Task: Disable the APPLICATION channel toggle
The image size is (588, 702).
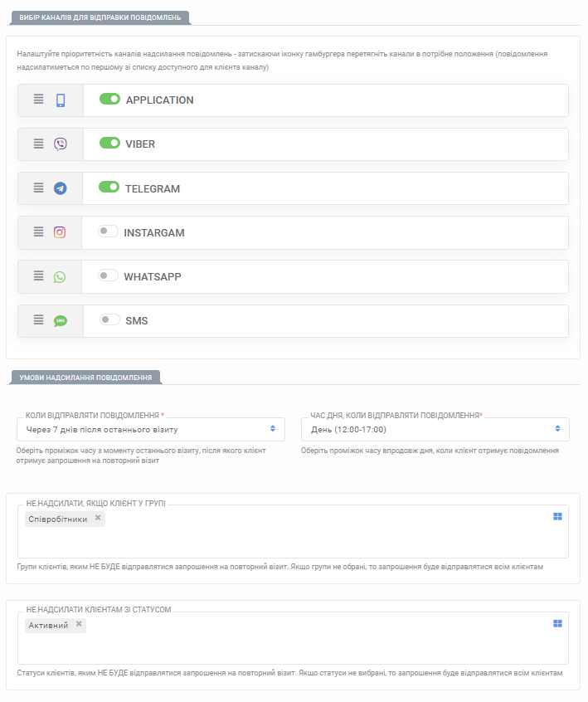Action: tap(109, 99)
